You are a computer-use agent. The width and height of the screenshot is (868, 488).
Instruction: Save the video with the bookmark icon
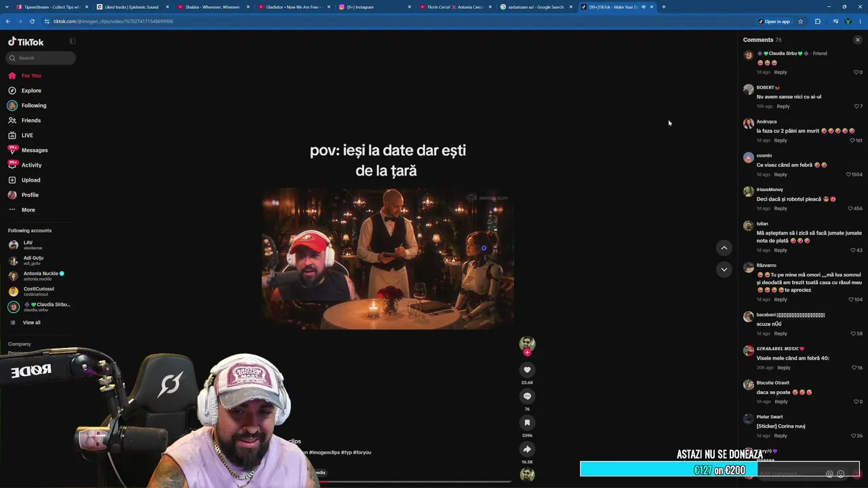pyautogui.click(x=527, y=422)
